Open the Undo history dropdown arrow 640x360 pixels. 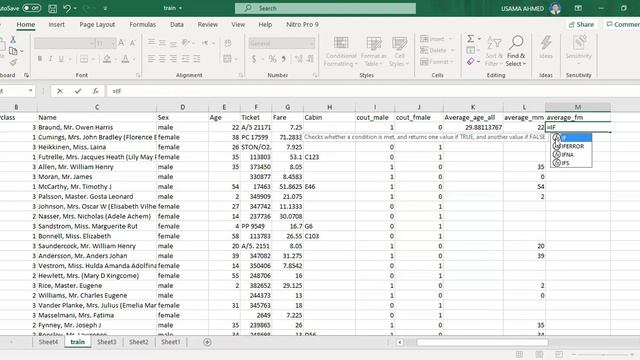pyautogui.click(x=75, y=8)
